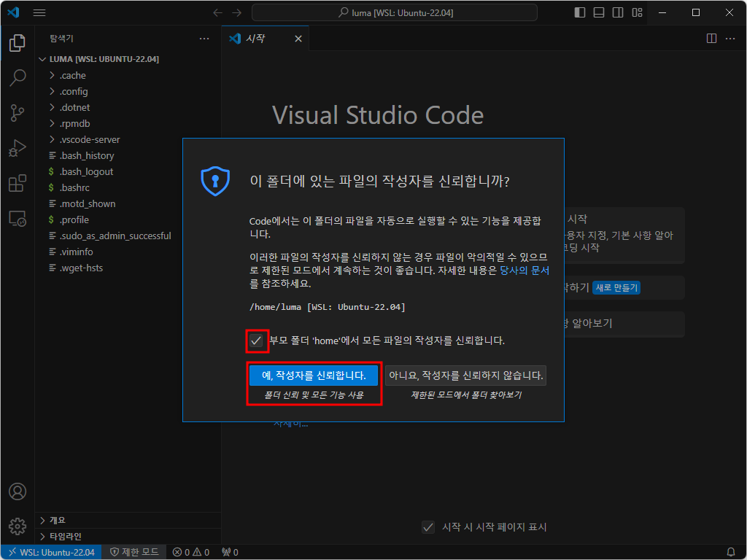Expand the .dotnet folder
The width and height of the screenshot is (747, 560).
(x=128, y=108)
